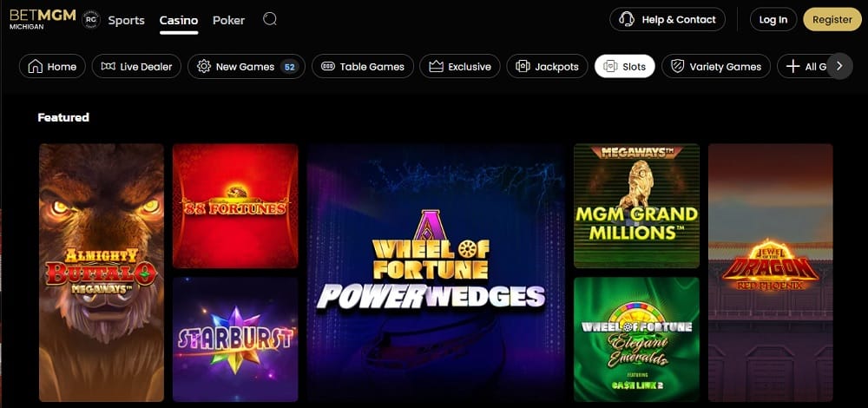This screenshot has height=408, width=868.
Task: Click the Log In button
Action: coord(773,19)
